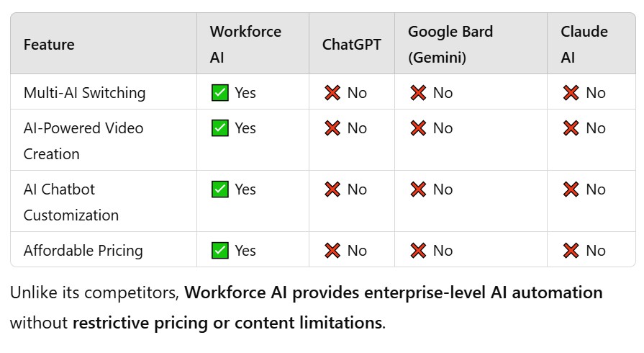The width and height of the screenshot is (644, 353).
Task: Click green checkmark in Affordable Pricing row
Action: (x=219, y=251)
